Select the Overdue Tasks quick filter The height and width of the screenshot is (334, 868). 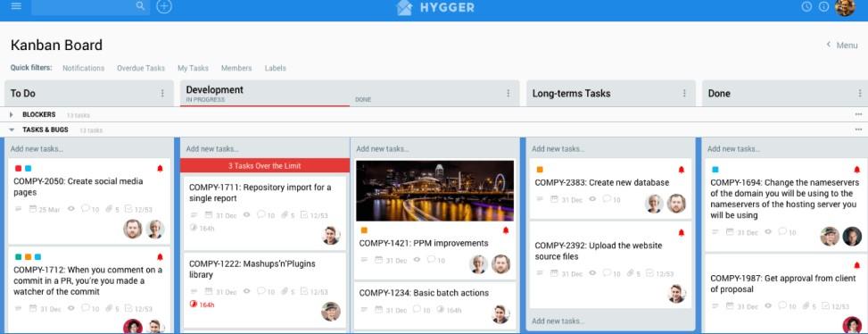coord(141,68)
